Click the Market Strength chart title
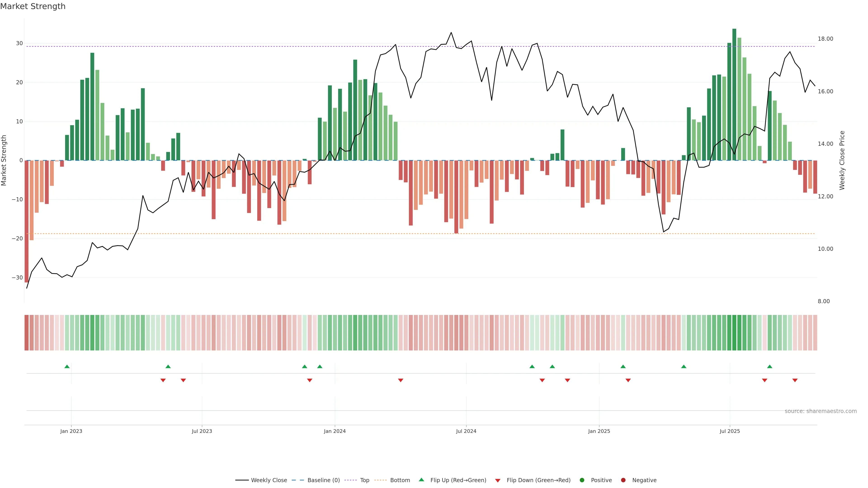868x488 pixels. click(33, 6)
